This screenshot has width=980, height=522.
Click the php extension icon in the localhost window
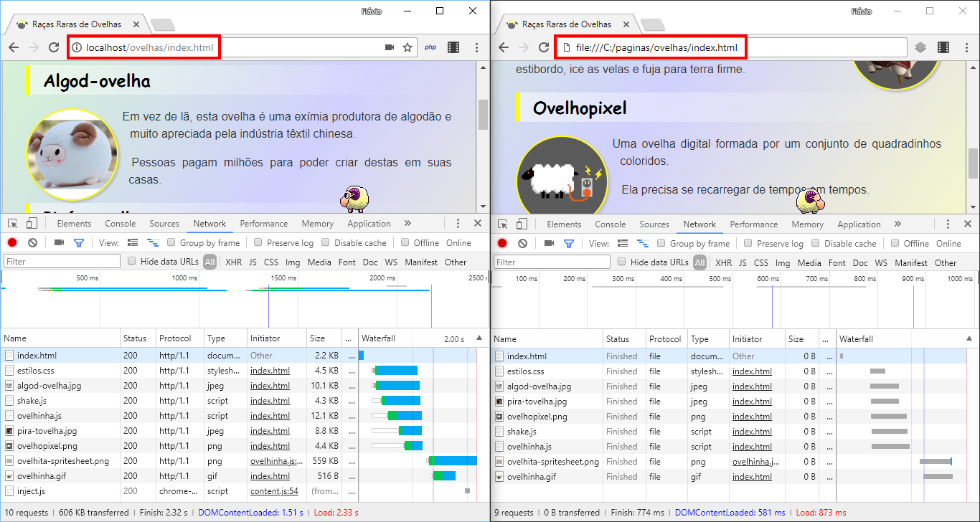click(430, 47)
